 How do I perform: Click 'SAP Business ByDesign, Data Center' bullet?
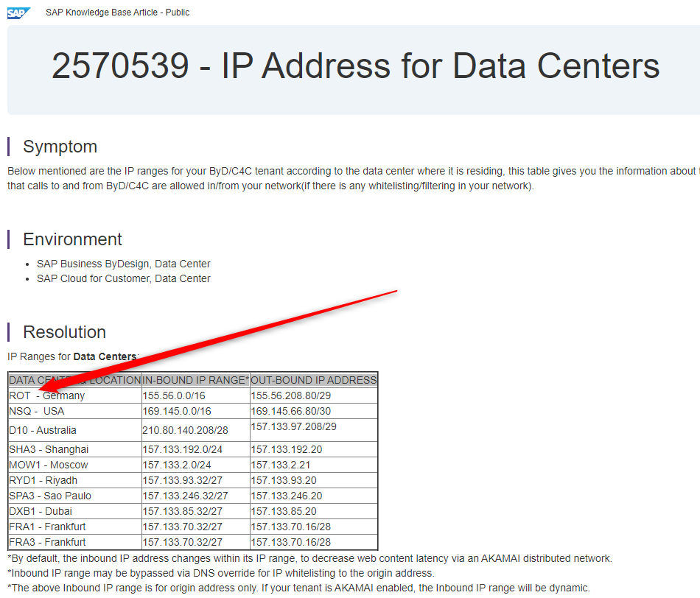[x=124, y=264]
